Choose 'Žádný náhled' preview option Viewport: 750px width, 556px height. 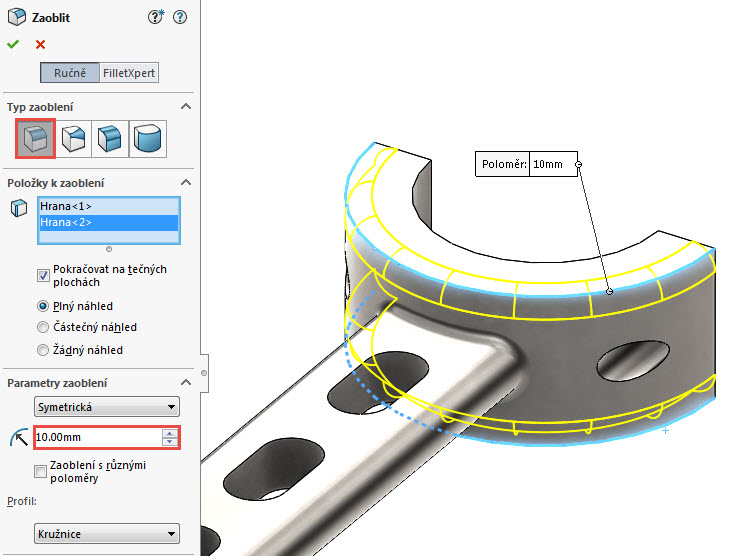coord(43,350)
